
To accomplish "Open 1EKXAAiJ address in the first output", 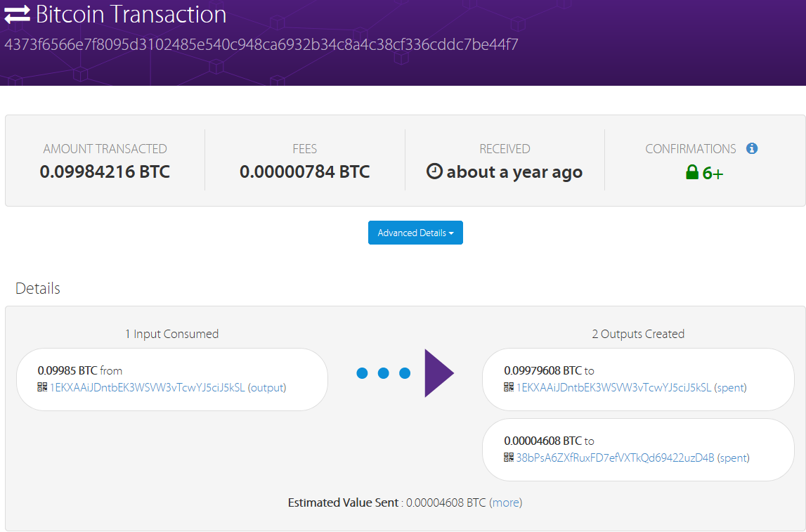I will coord(614,387).
